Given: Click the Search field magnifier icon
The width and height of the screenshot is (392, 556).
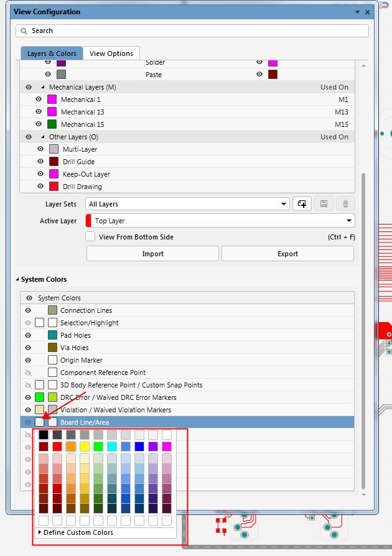Looking at the screenshot, I should 24,31.
